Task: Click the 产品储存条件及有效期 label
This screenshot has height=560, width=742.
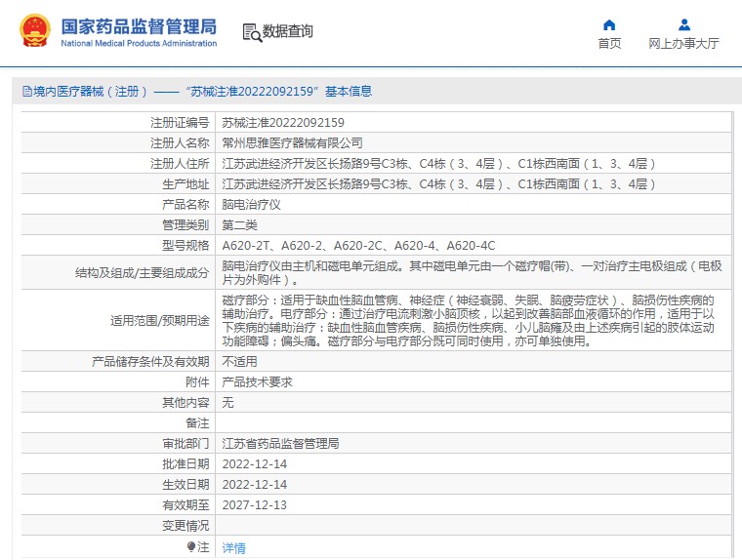Action: click(x=150, y=361)
